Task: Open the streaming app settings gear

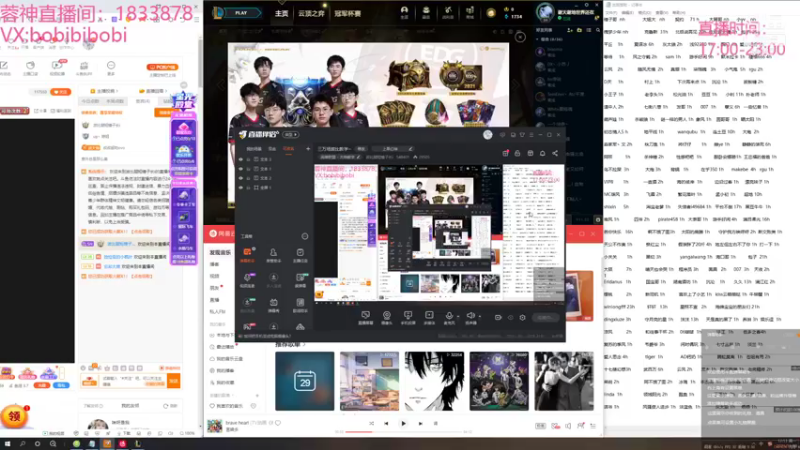Action: (522, 317)
